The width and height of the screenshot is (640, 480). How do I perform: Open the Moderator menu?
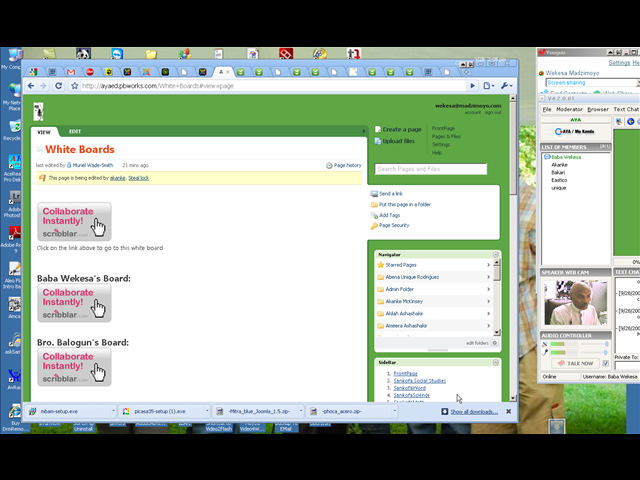569,109
